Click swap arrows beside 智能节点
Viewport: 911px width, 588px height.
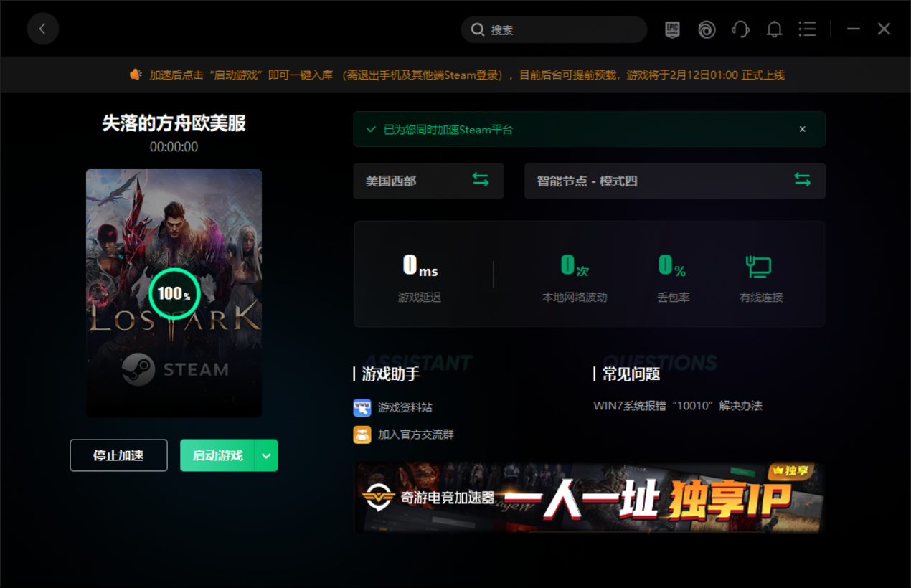(802, 180)
